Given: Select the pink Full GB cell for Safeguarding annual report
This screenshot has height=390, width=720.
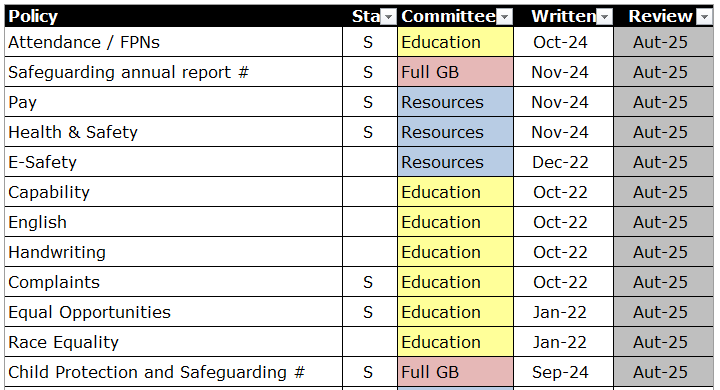Looking at the screenshot, I should (x=456, y=72).
